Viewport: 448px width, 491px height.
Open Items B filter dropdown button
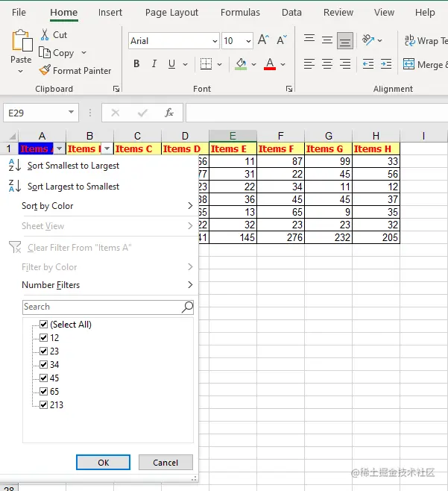107,148
